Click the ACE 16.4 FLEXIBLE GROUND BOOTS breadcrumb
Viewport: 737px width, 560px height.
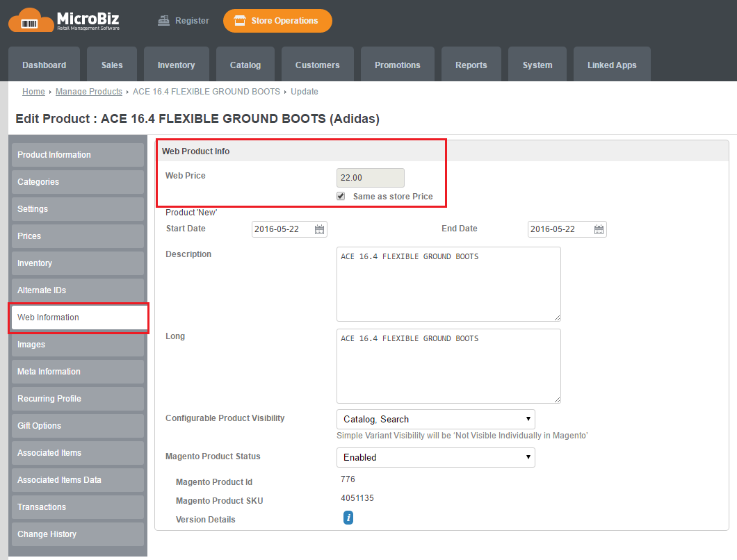[x=206, y=92]
